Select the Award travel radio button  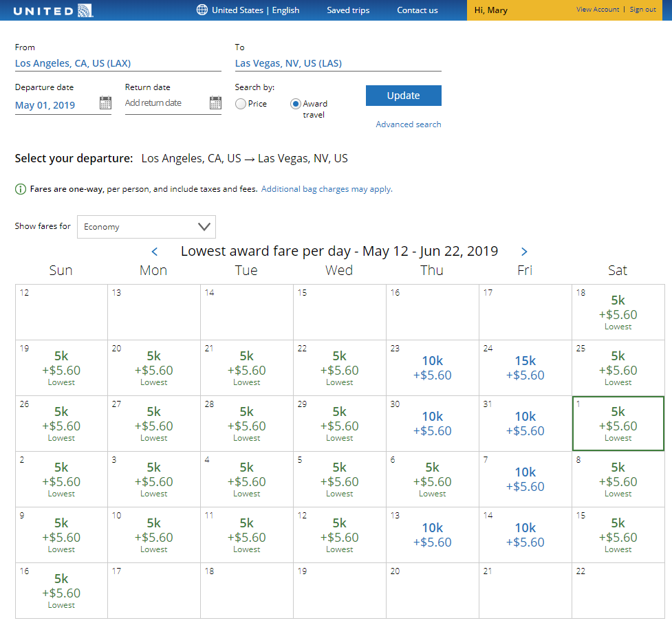[295, 104]
